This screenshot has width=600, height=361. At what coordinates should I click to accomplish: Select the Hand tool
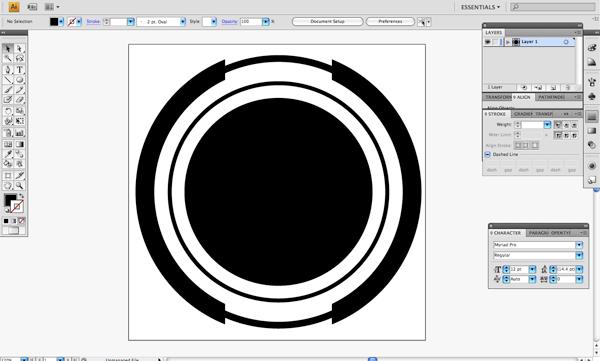tap(8, 186)
